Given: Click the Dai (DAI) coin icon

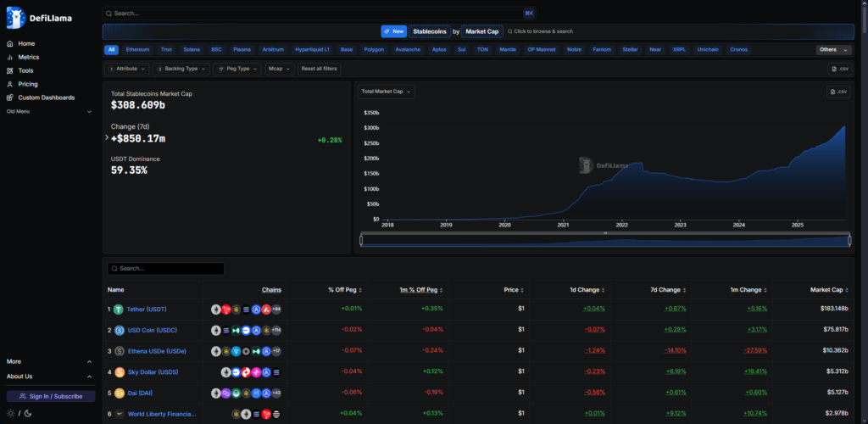Looking at the screenshot, I should click(119, 393).
